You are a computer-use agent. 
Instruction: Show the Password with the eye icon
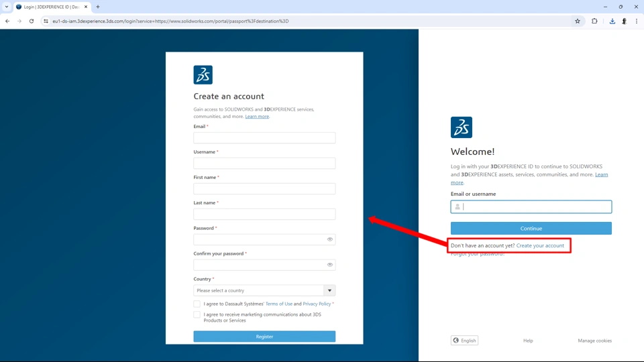pos(330,239)
